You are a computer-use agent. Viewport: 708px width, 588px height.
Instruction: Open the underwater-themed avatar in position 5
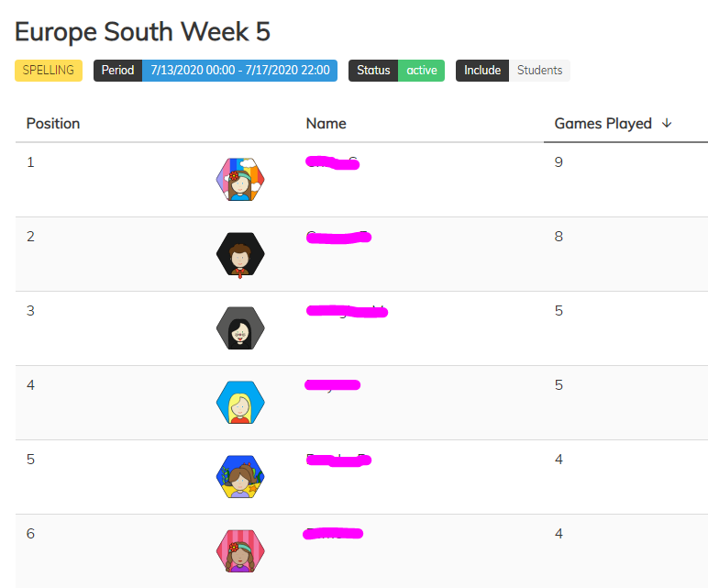click(240, 477)
